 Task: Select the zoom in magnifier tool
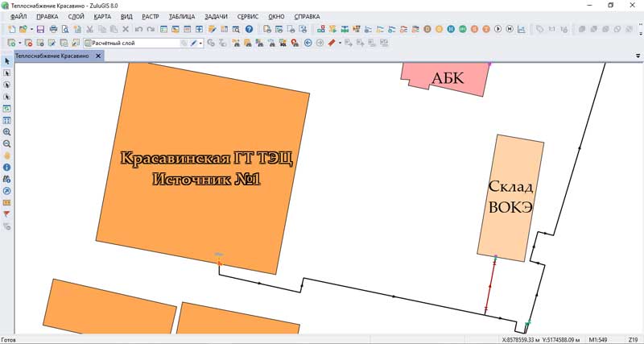coord(7,131)
